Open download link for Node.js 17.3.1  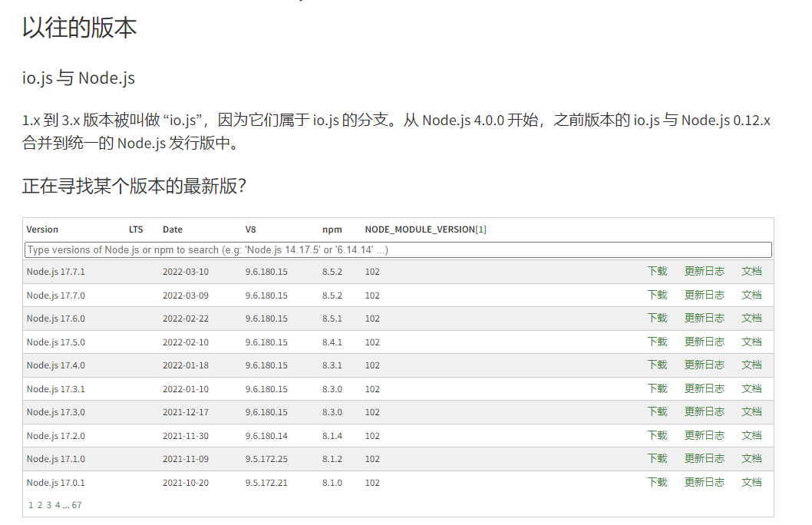[x=657, y=389]
